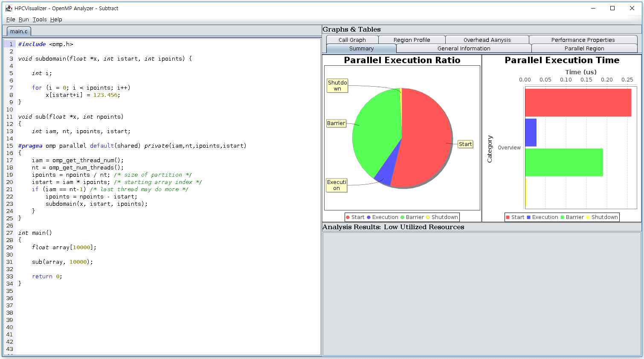Click the sub(array, 10000) code line
Screen dimensions: 644x359
62,262
